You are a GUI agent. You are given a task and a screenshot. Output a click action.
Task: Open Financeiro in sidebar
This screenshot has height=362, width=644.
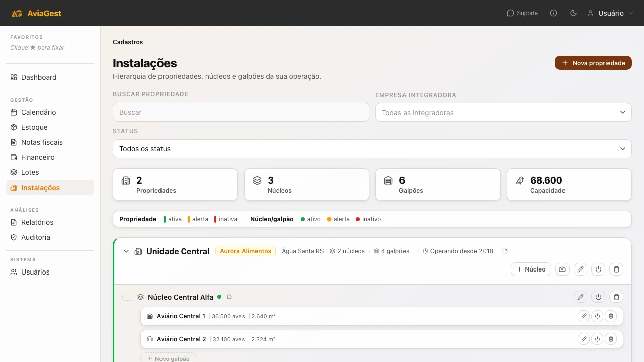click(50, 157)
